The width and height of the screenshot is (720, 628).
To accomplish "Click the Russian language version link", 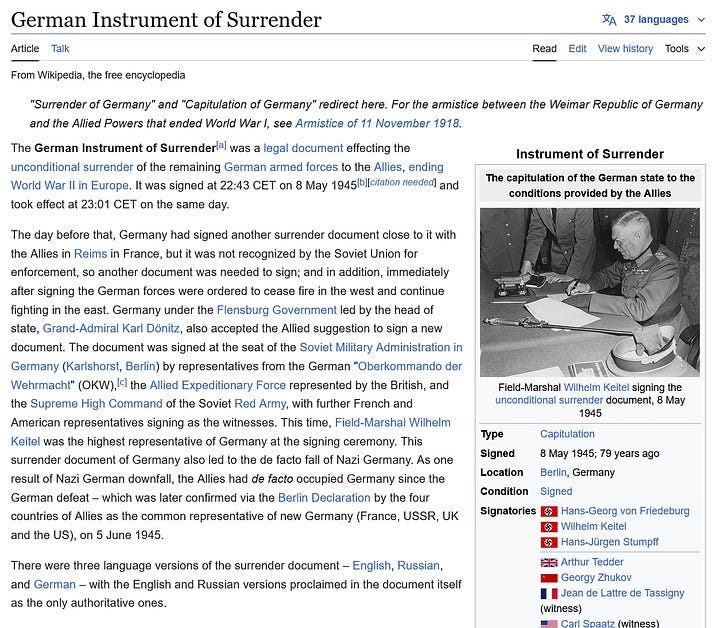I will point(418,566).
